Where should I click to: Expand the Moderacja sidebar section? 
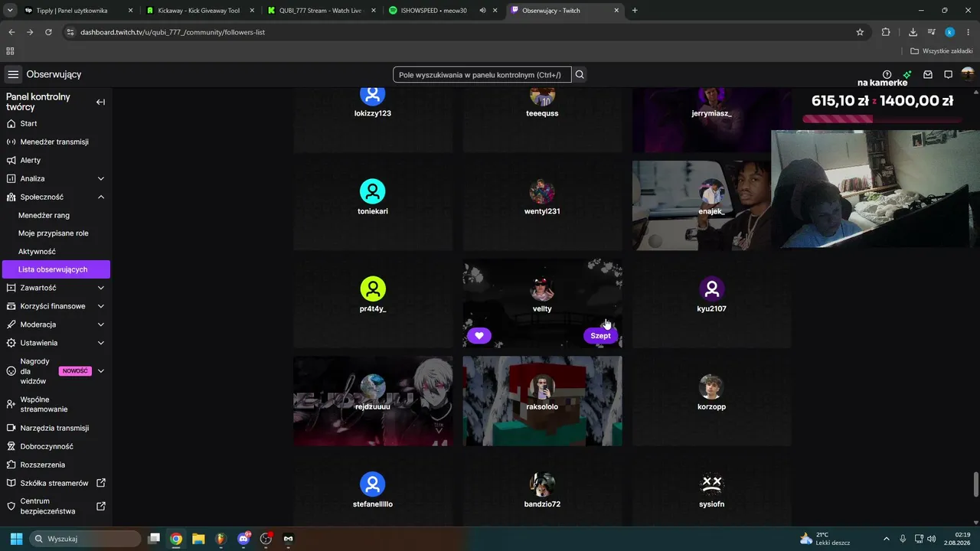point(100,324)
